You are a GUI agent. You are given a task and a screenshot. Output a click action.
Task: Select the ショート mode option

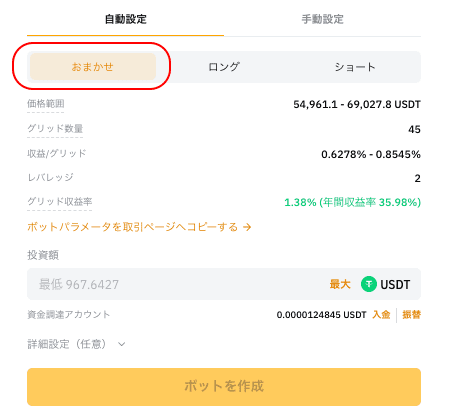point(355,67)
